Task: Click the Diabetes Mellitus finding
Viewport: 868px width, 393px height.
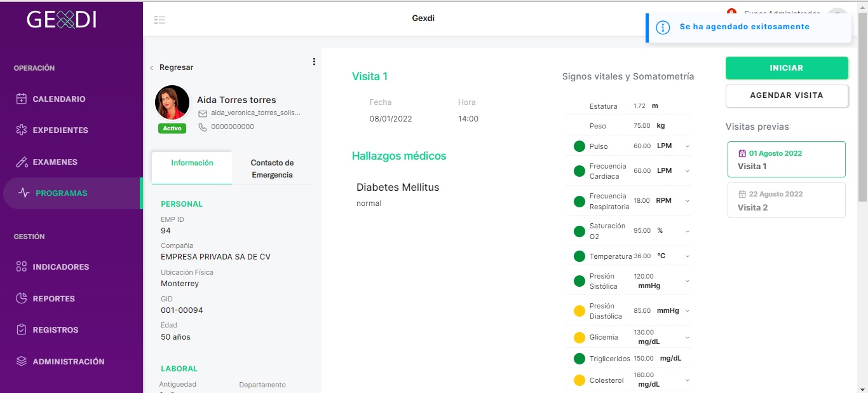Action: pos(398,188)
